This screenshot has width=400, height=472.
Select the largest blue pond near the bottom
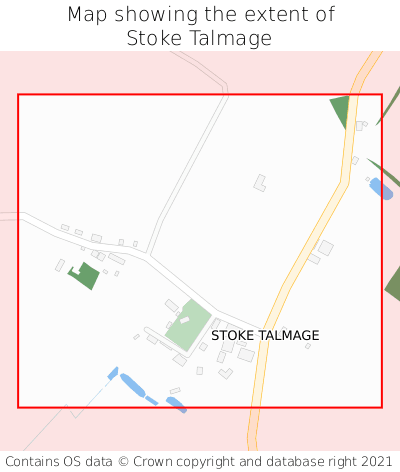coord(132,385)
